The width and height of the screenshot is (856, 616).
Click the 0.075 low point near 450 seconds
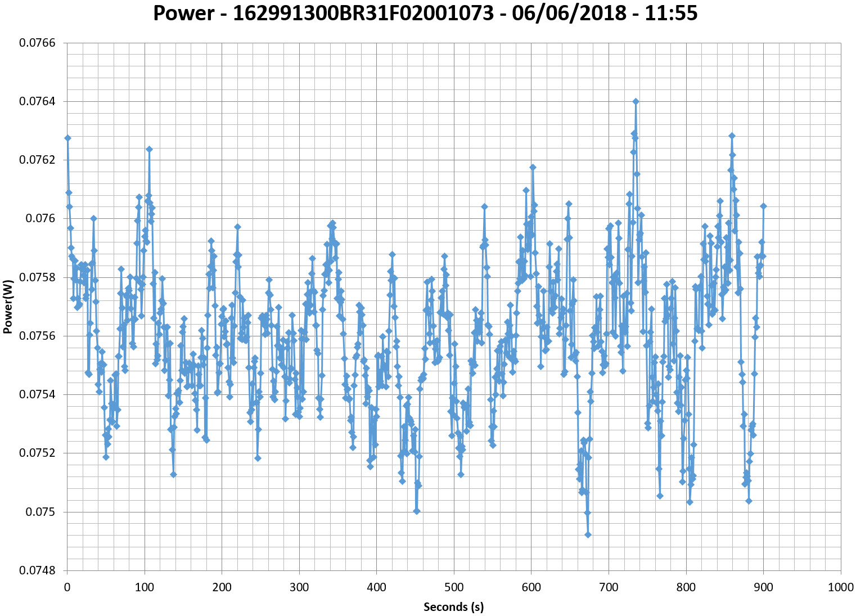[417, 511]
